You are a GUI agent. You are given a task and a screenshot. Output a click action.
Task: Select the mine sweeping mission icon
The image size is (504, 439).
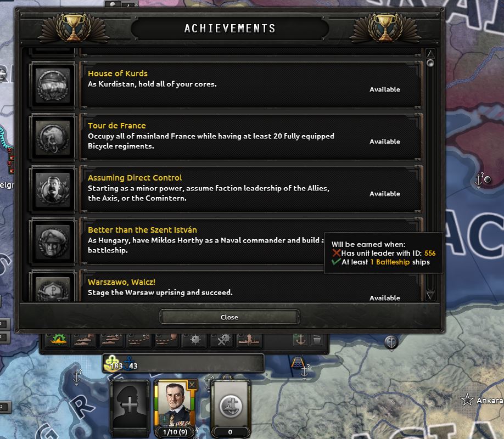pos(223,339)
